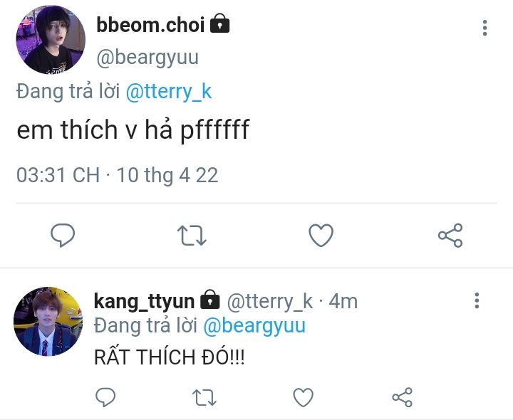Open the tweet text "em thích v hả pffffff"
Image resolution: width=513 pixels, height=420 pixels.
(x=133, y=130)
